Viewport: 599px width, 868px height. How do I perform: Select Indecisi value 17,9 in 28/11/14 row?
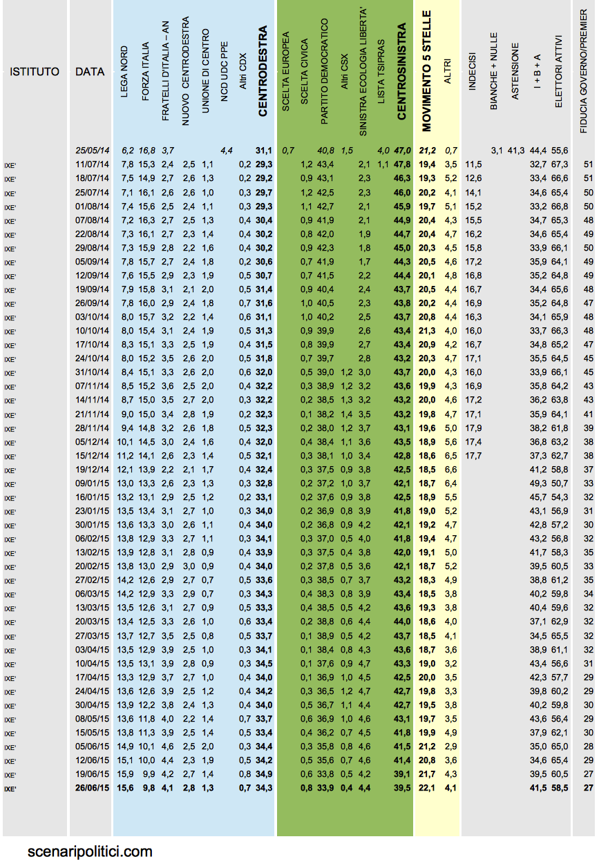click(473, 427)
